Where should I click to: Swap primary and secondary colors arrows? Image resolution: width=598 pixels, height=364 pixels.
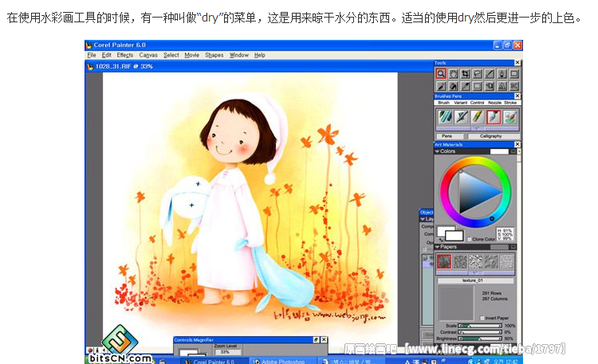441,240
